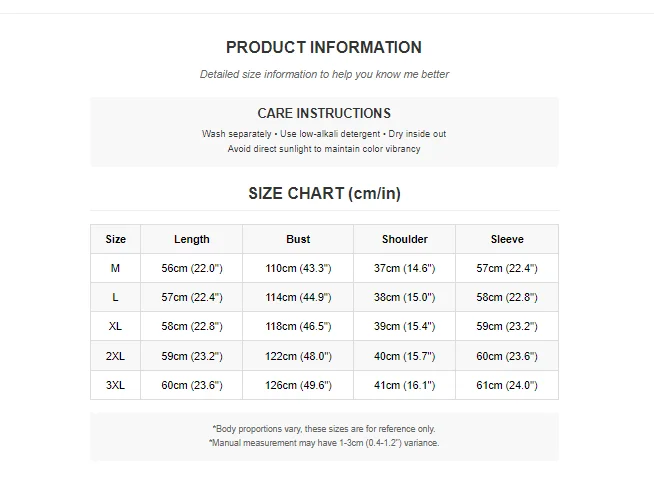This screenshot has width=654, height=477.
Task: Click the M size row label
Action: [x=116, y=268]
